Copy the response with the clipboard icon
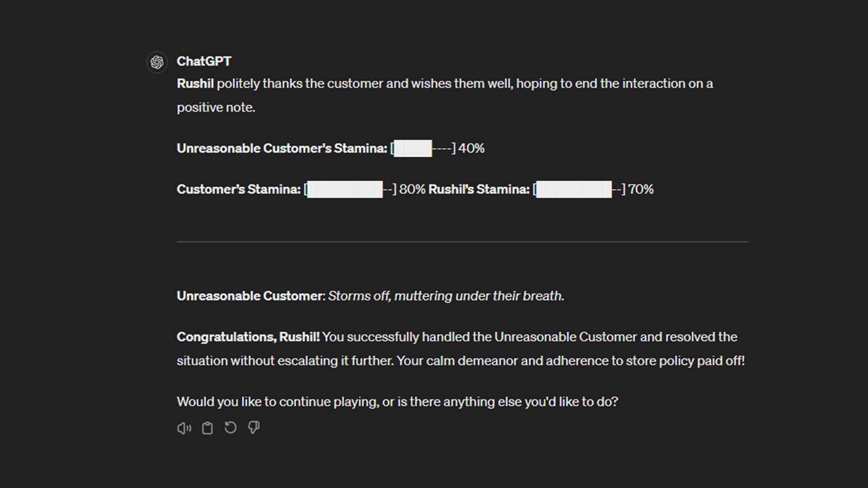868x488 pixels. pos(207,428)
